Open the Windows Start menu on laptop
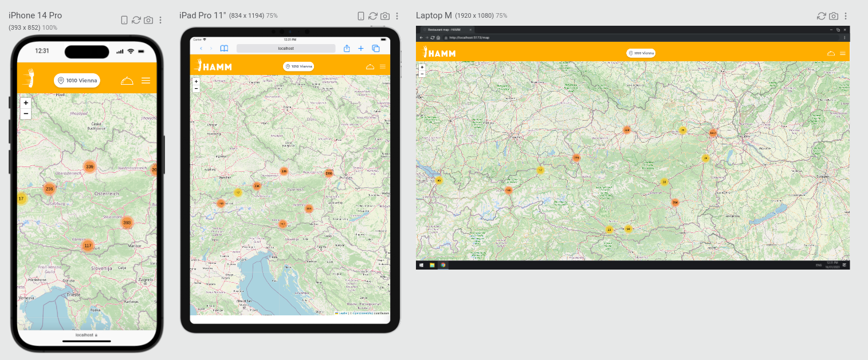Image resolution: width=868 pixels, height=360 pixels. coord(421,265)
